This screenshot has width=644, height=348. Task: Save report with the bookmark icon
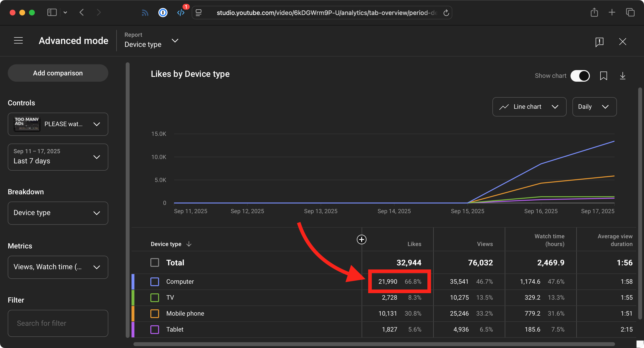(603, 76)
